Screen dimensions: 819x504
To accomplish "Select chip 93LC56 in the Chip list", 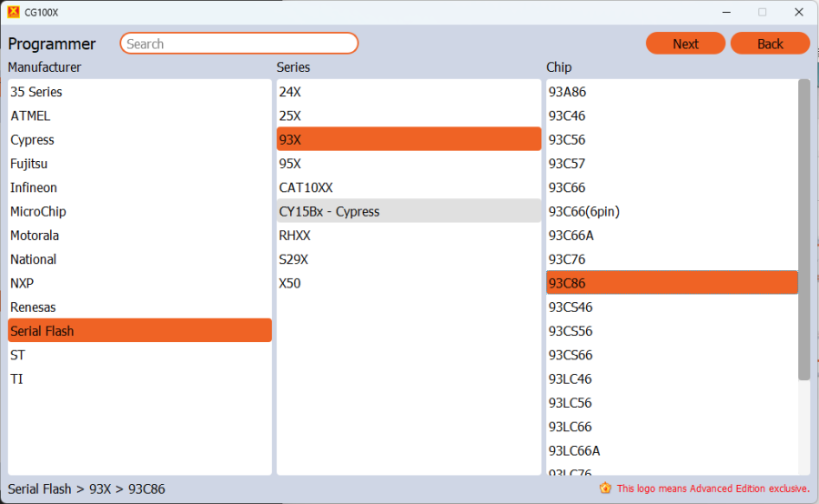I will (x=570, y=403).
